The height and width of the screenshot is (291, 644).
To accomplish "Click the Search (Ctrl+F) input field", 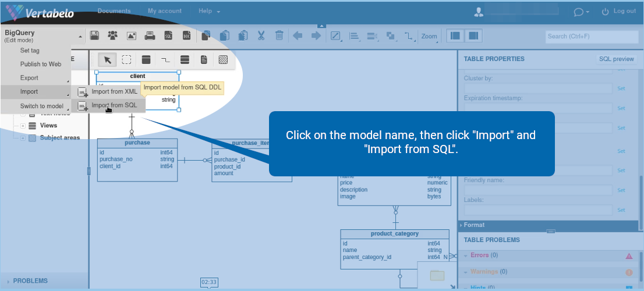I will pyautogui.click(x=591, y=36).
